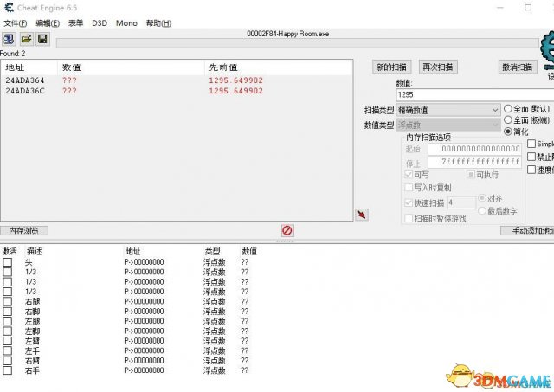The height and width of the screenshot is (392, 554).
Task: Clear list with red prohibition icon
Action: [287, 230]
